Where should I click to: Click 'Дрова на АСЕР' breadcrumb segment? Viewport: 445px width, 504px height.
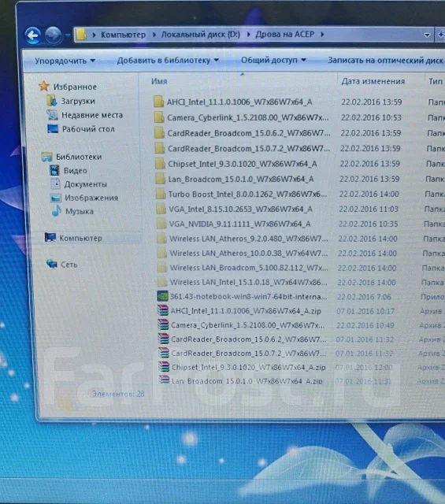tap(284, 34)
